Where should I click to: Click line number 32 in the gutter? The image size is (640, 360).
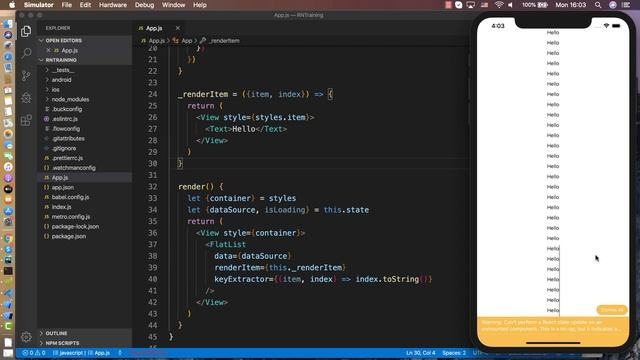tap(153, 187)
